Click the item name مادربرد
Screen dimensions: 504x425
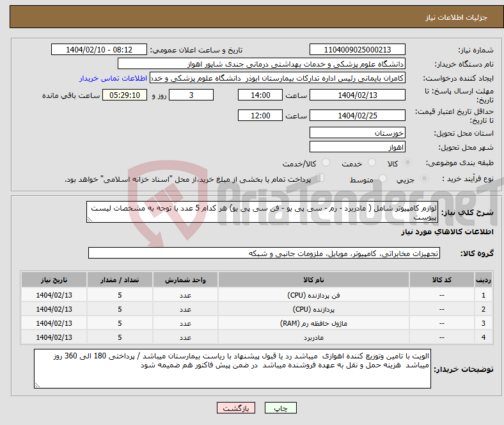tap(313, 337)
